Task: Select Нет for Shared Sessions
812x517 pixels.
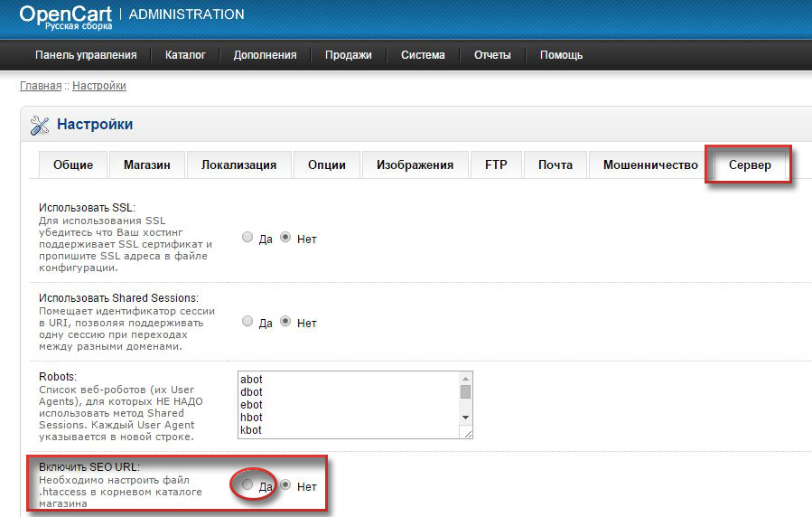Action: (x=285, y=321)
